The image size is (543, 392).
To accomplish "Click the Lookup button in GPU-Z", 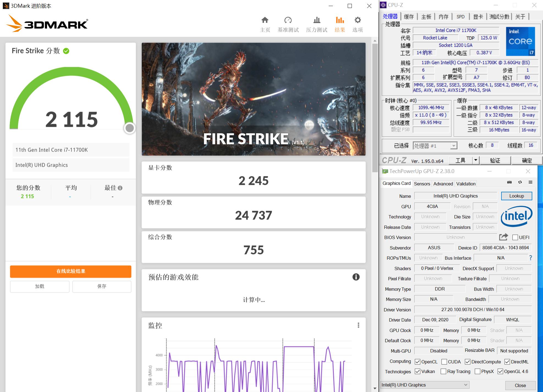I will [516, 196].
